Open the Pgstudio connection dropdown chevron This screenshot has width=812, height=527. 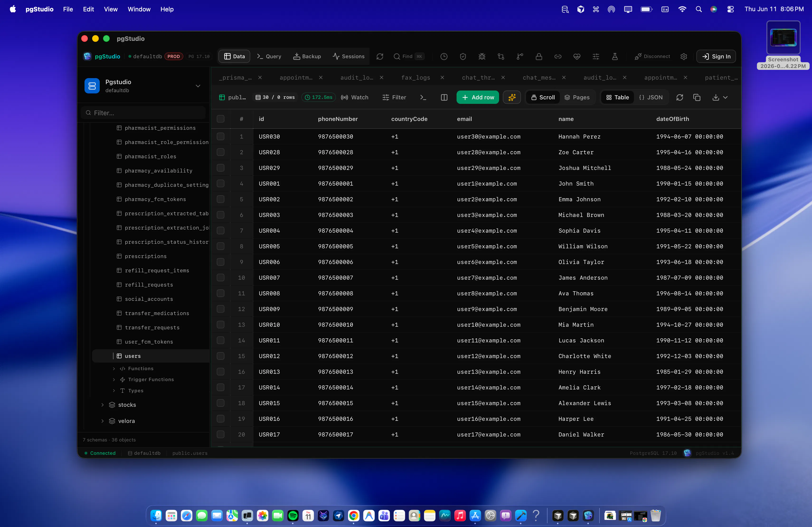tap(198, 86)
